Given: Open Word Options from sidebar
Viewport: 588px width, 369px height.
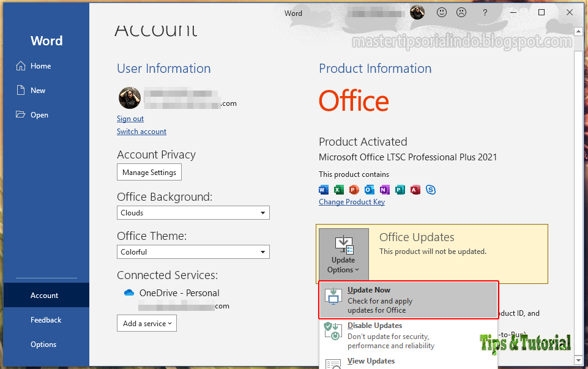Looking at the screenshot, I should tap(46, 345).
